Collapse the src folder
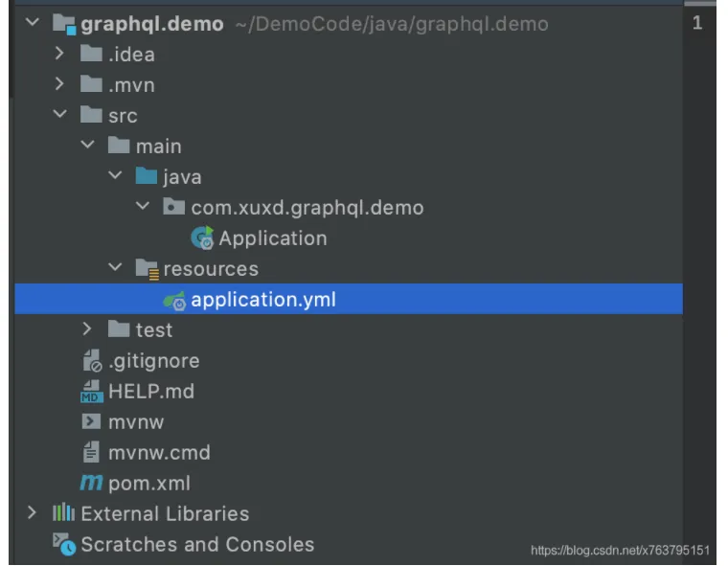This screenshot has width=728, height=566. point(60,116)
